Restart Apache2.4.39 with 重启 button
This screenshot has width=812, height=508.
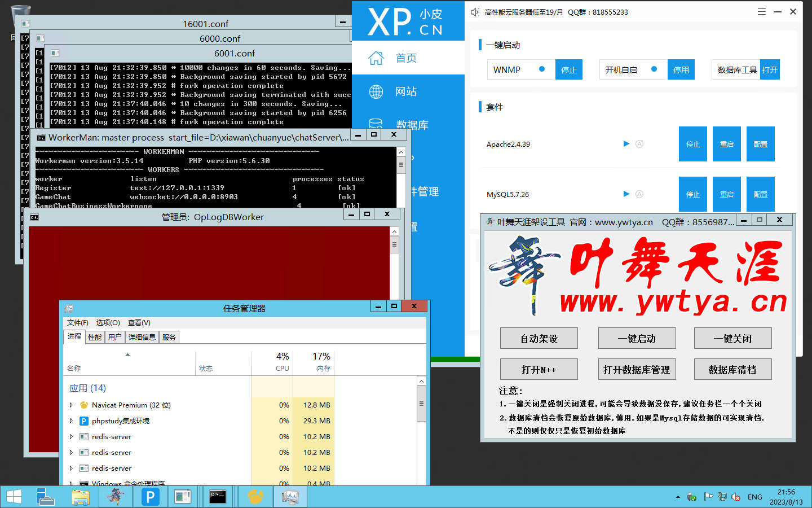pyautogui.click(x=727, y=144)
